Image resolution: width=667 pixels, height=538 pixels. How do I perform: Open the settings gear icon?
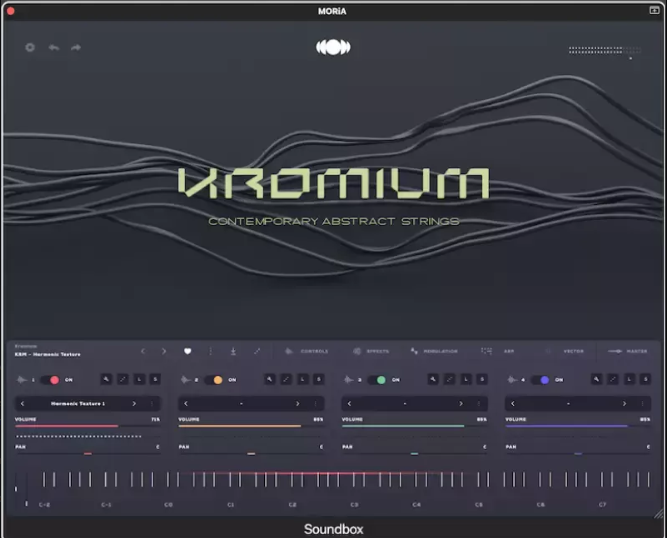(30, 47)
